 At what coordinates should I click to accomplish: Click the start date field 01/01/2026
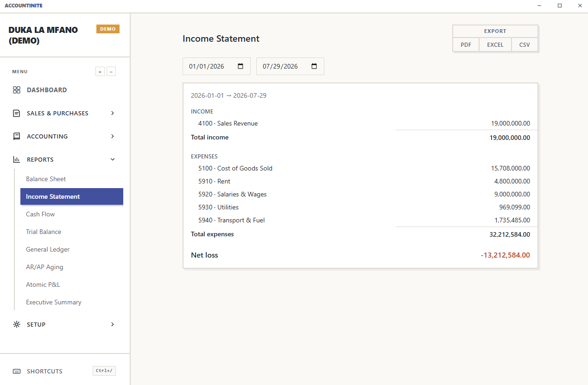[x=216, y=66]
